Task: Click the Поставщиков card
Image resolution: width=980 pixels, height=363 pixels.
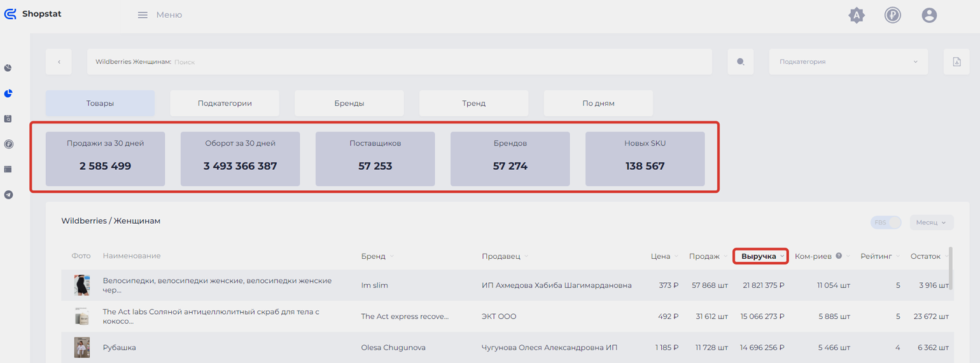Action: click(x=375, y=159)
